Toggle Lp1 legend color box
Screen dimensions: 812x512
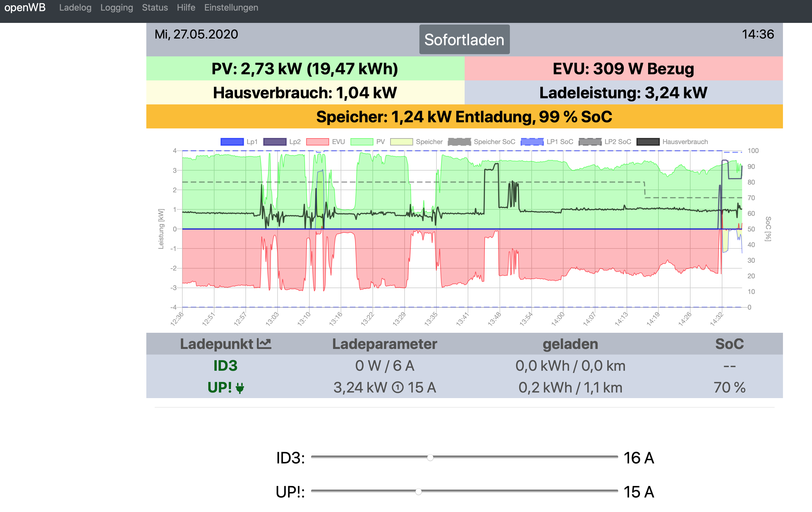[232, 142]
